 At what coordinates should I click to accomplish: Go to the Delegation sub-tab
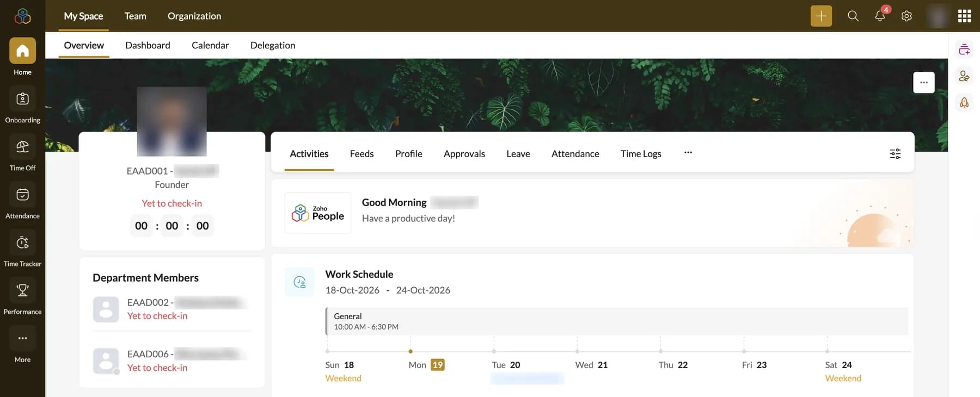[273, 45]
